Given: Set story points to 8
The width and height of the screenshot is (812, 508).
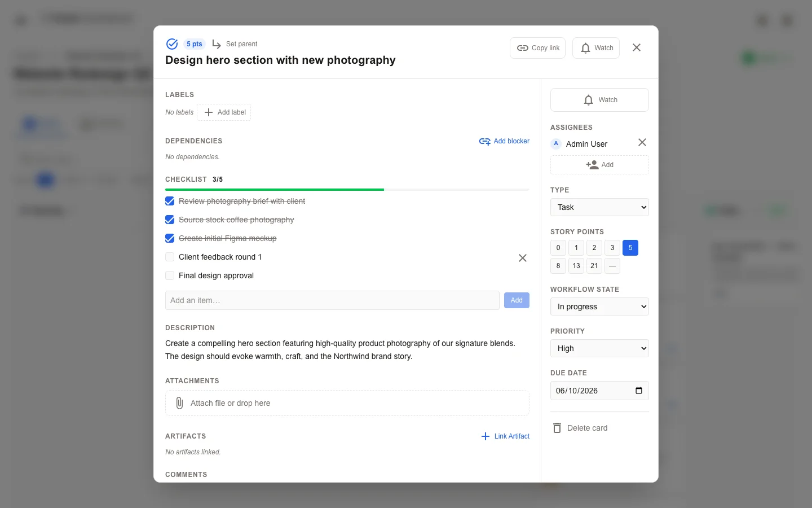Looking at the screenshot, I should [x=558, y=266].
